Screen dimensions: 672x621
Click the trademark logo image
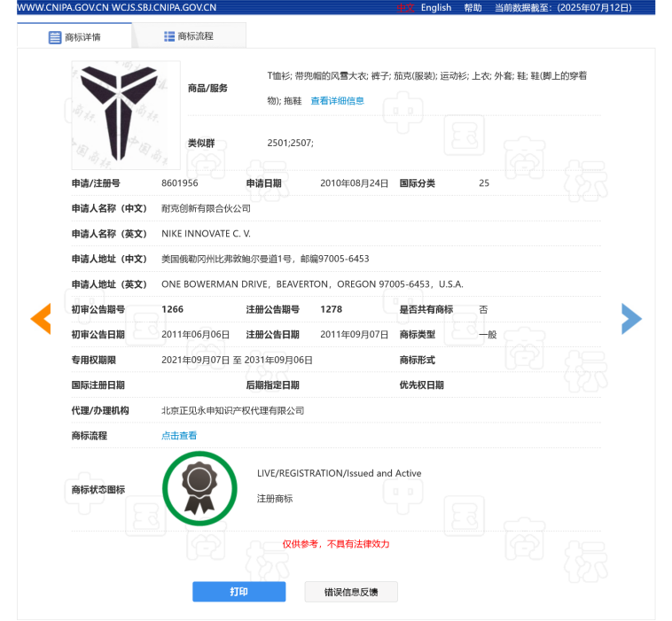[x=126, y=115]
